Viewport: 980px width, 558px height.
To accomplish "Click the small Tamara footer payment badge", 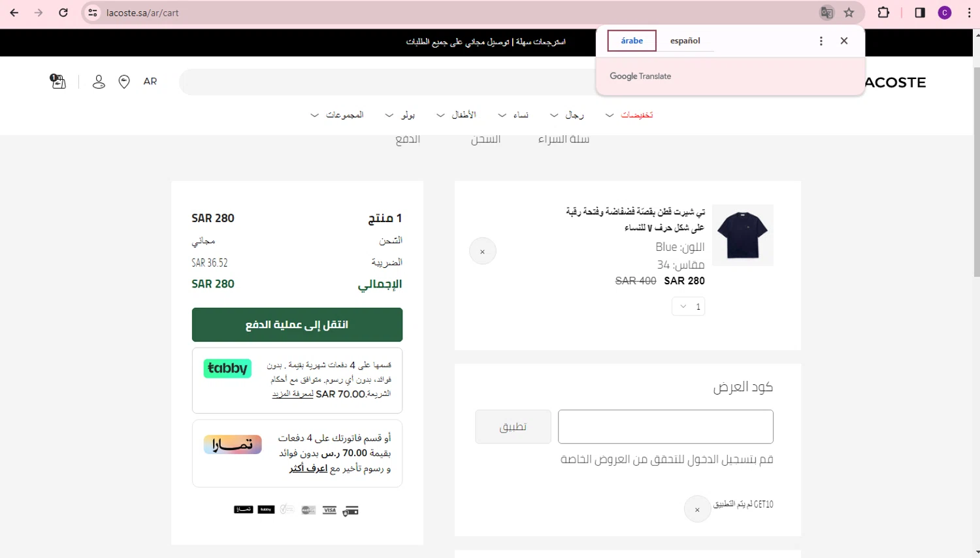I will tap(244, 510).
